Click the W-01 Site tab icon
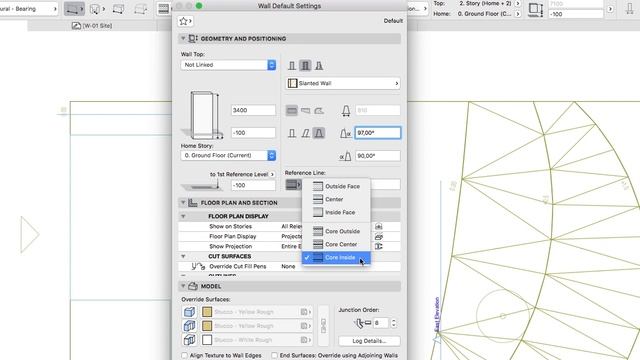Screen dimensions: 640x360 click(x=76, y=26)
